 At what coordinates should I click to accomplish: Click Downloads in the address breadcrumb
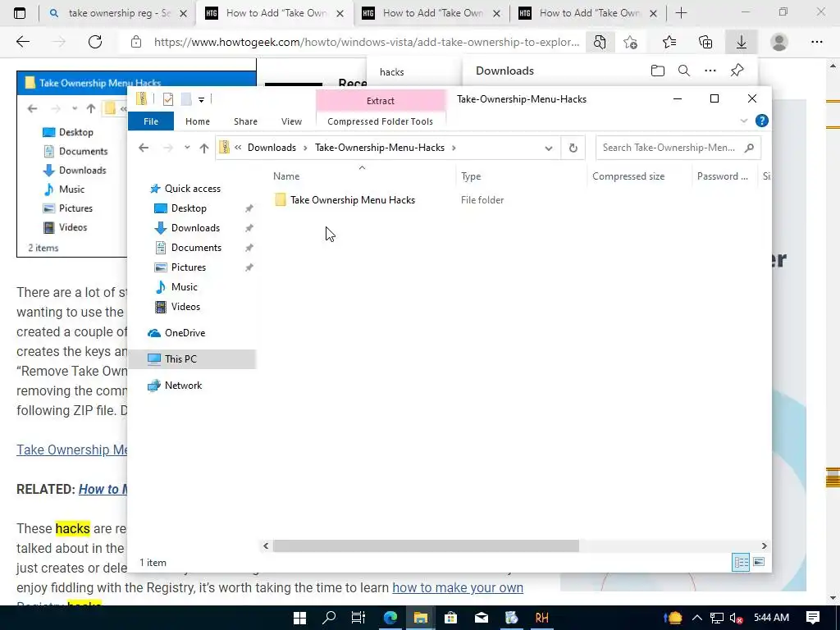[272, 148]
